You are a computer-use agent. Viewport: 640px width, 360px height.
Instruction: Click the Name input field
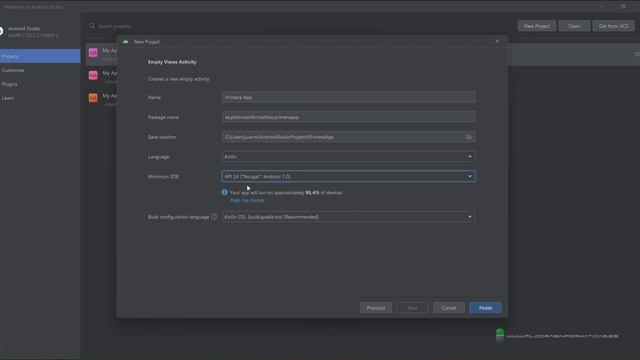348,98
